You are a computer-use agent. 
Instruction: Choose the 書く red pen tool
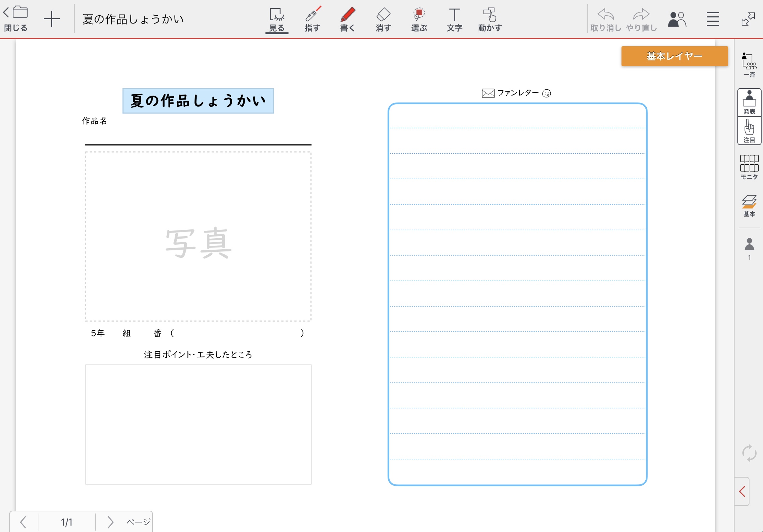pyautogui.click(x=347, y=20)
